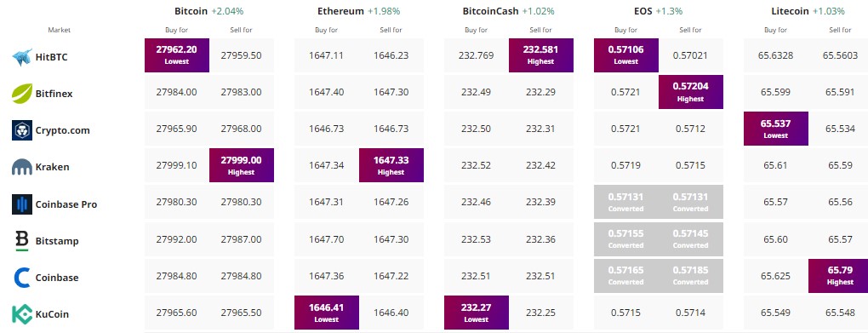Click the Coinbase blue C icon
The width and height of the screenshot is (868, 333).
tap(22, 278)
